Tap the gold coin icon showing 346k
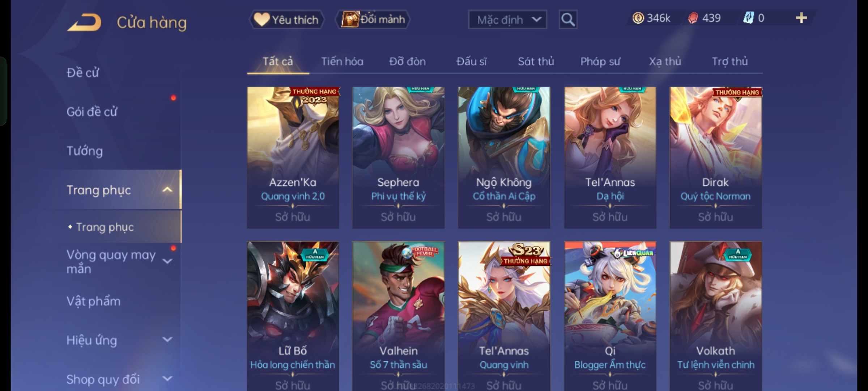This screenshot has height=391, width=868. point(638,18)
